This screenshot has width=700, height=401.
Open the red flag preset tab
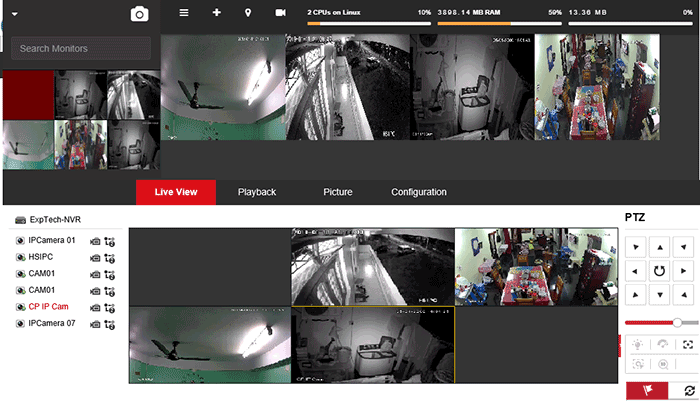coord(647,391)
